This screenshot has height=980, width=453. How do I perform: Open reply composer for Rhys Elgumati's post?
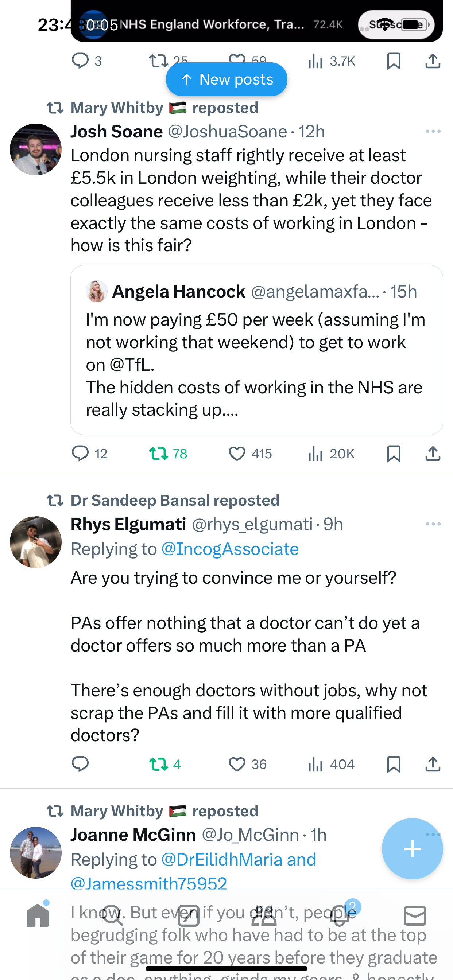click(80, 764)
